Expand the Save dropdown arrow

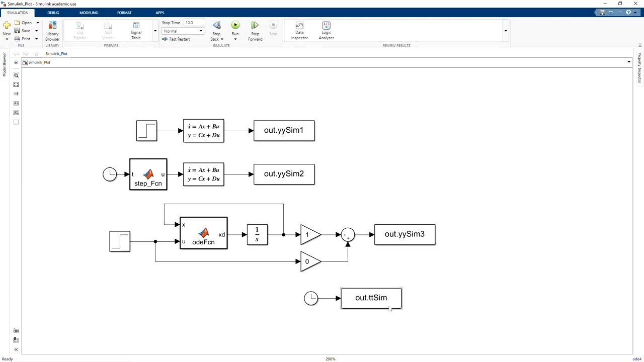[37, 31]
